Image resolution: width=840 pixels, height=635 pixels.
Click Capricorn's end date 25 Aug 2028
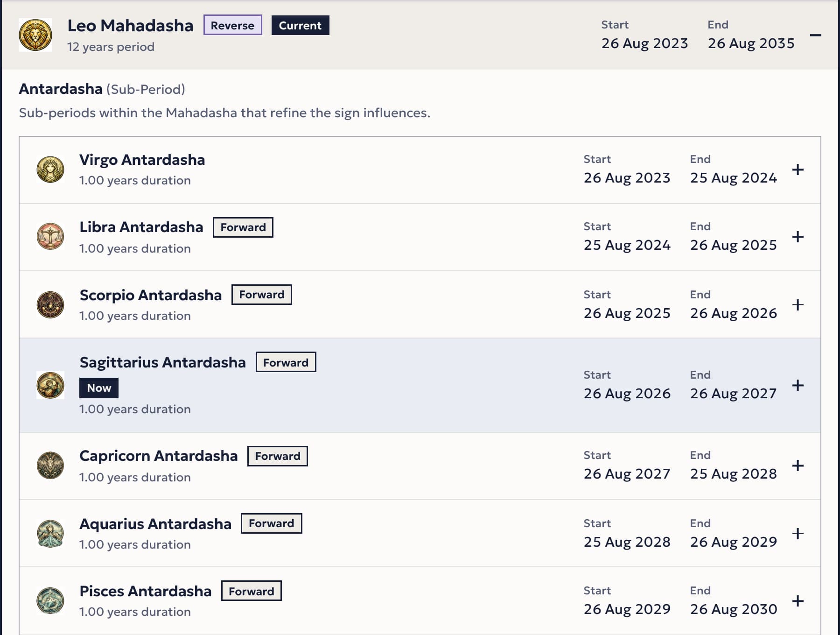click(x=734, y=474)
